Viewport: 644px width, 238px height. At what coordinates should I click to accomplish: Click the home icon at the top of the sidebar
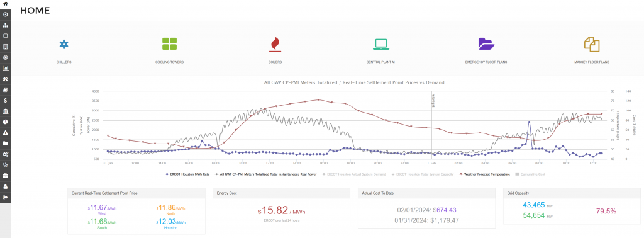coord(5,3)
